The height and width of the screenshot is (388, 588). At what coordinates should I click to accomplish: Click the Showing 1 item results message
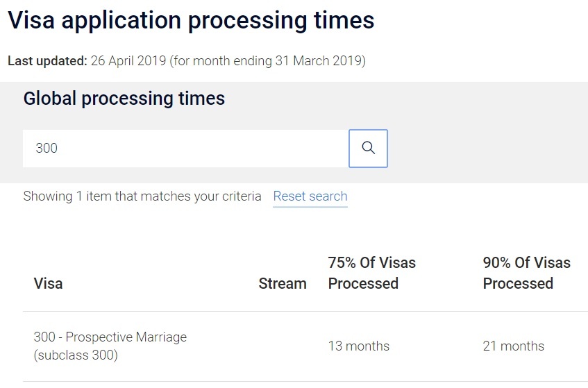pyautogui.click(x=104, y=196)
